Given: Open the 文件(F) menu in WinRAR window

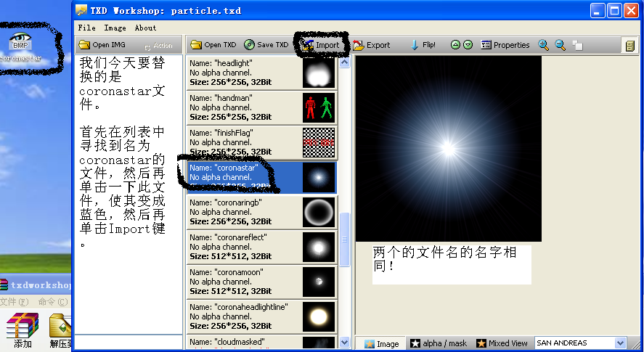Looking at the screenshot, I should point(15,302).
